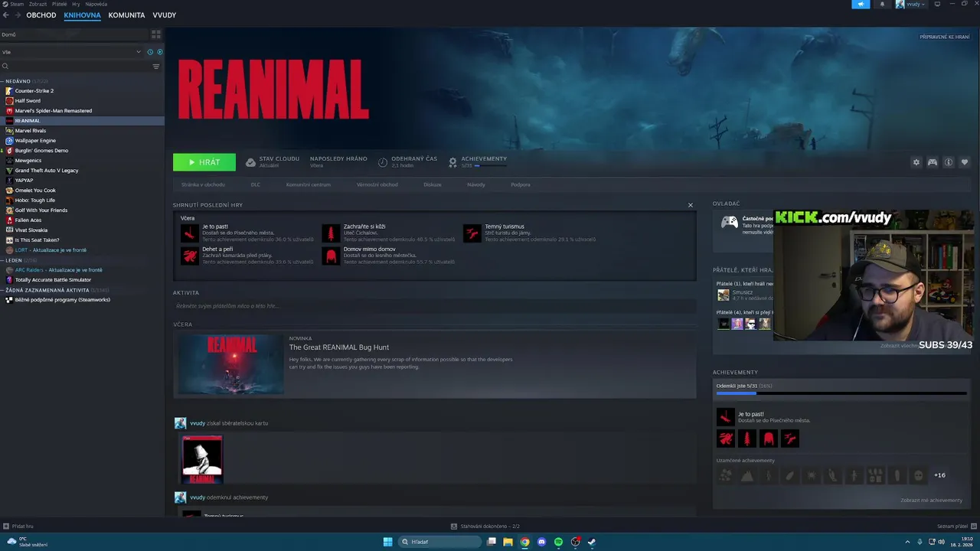This screenshot has width=980, height=551.
Task: Collapse the ŽÁDNÁ ZAZNAMENANÁ AKTIVITA section
Action: (x=3, y=290)
